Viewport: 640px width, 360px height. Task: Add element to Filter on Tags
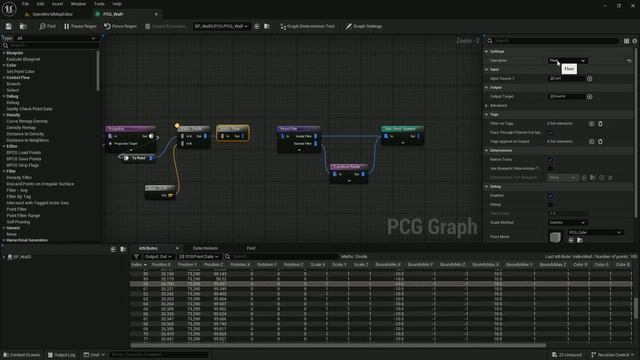tap(591, 123)
